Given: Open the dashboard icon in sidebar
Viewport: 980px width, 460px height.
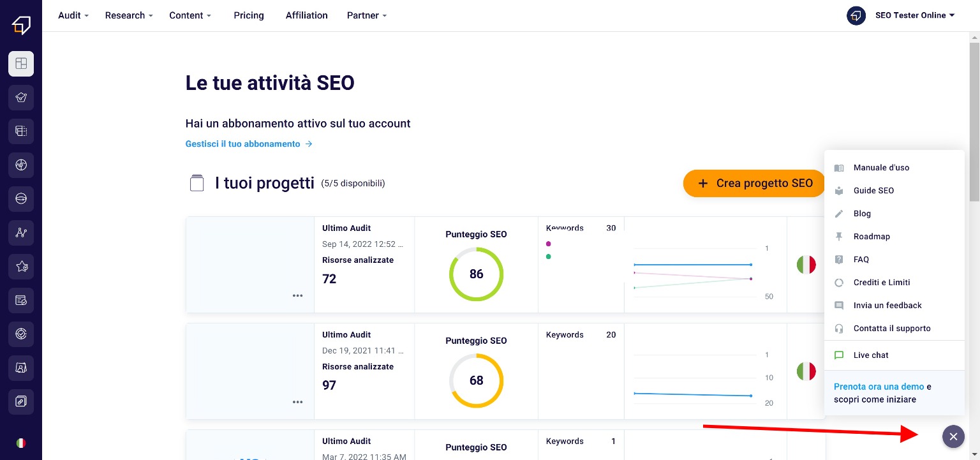Looking at the screenshot, I should [21, 64].
